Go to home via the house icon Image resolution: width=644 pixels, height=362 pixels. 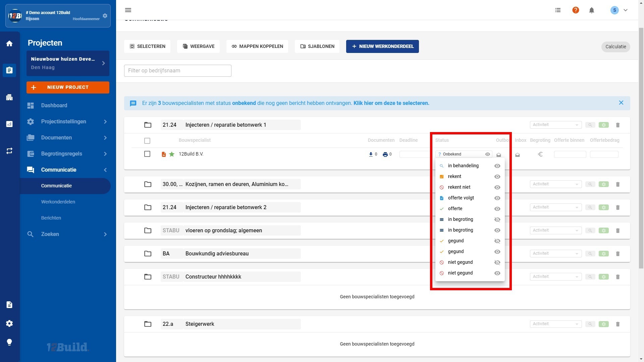[x=9, y=44]
